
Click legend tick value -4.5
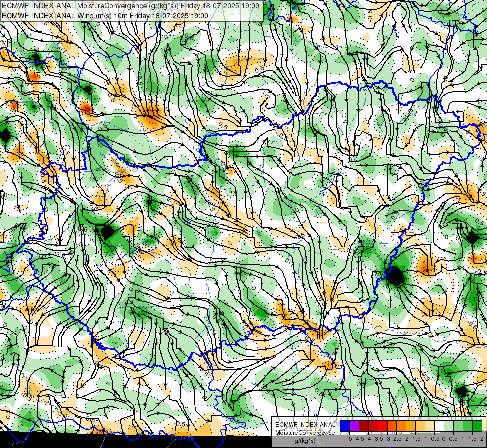coord(359,439)
